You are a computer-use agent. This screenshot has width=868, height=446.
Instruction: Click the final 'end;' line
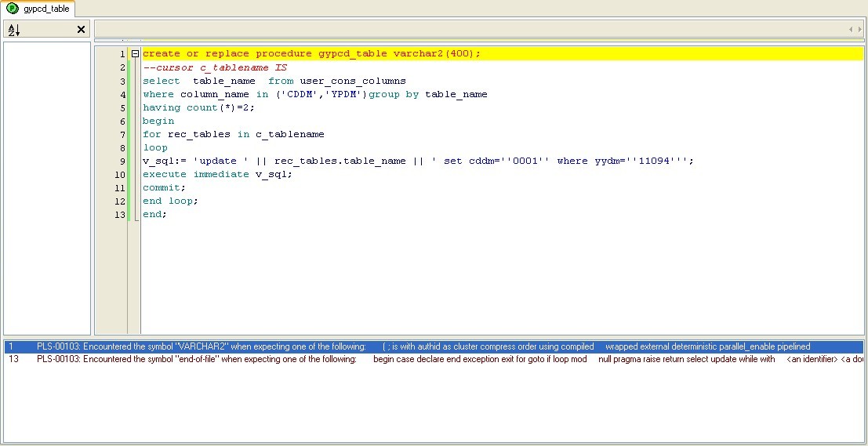pos(154,215)
